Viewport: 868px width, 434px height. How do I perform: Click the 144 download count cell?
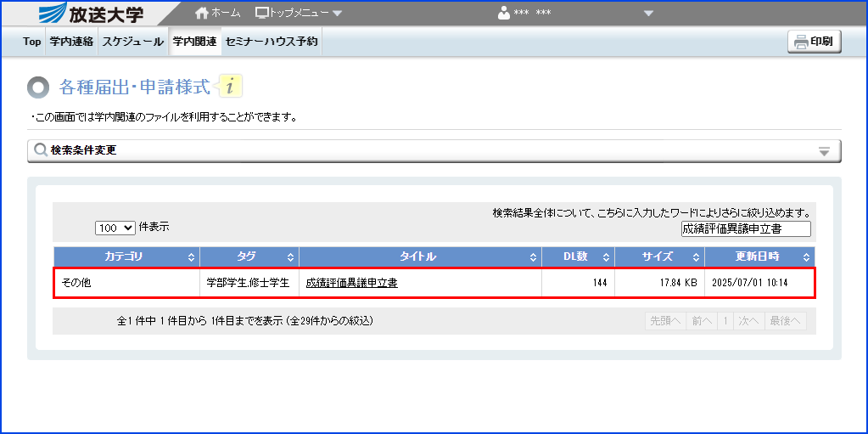tap(578, 283)
